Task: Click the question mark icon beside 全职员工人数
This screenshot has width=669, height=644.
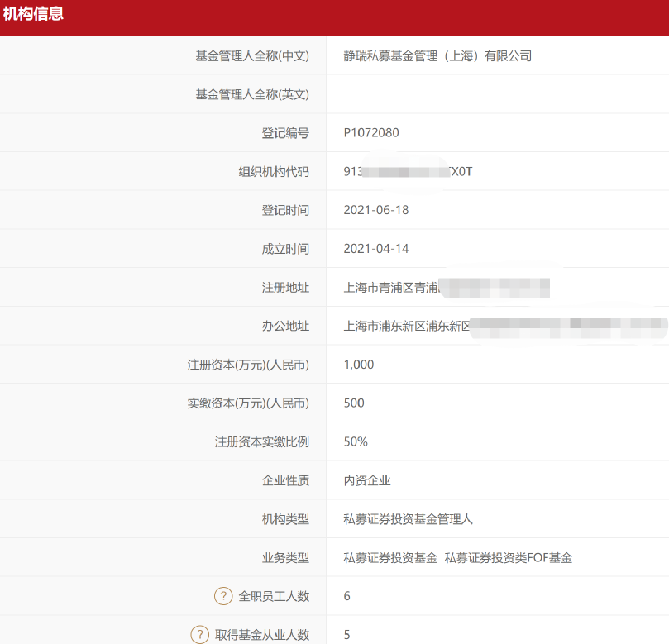Action: pos(199,595)
